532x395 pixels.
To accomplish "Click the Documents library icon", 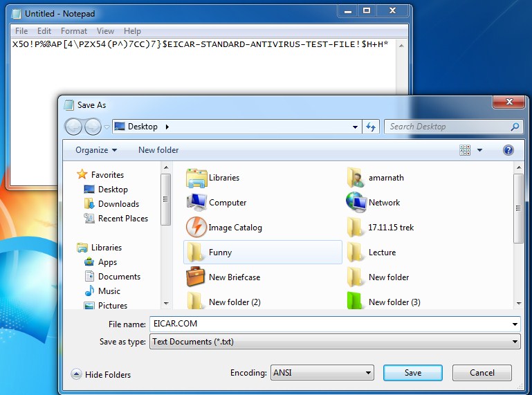I will pyautogui.click(x=89, y=276).
